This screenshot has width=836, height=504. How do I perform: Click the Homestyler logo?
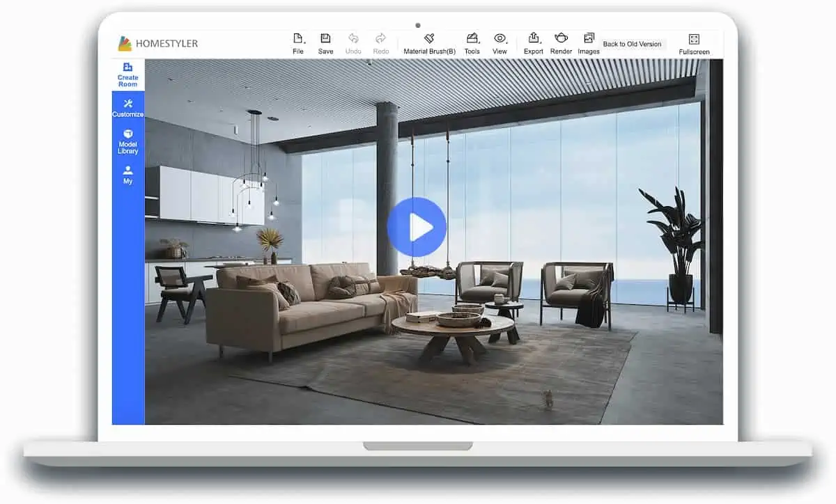[x=157, y=43]
